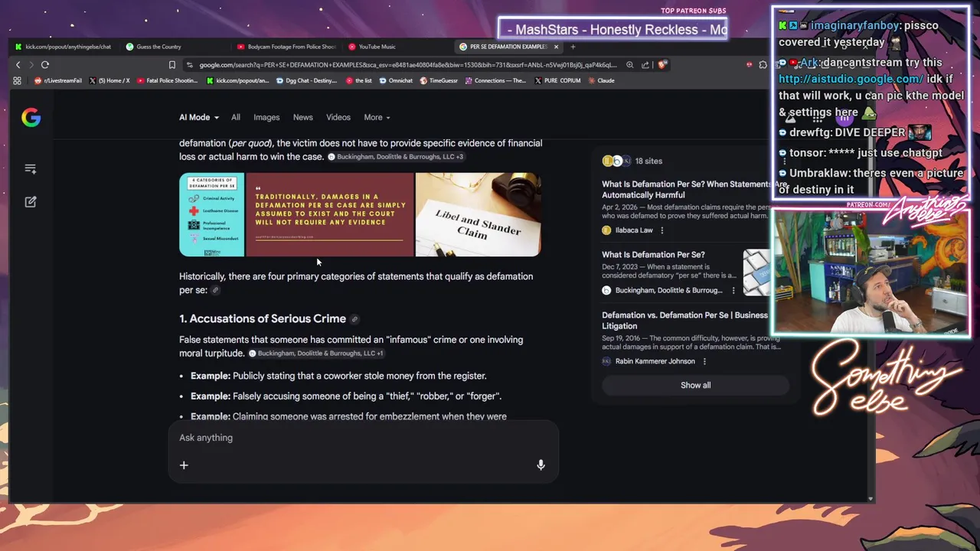The height and width of the screenshot is (551, 980).
Task: Click Show all sources button
Action: click(695, 385)
